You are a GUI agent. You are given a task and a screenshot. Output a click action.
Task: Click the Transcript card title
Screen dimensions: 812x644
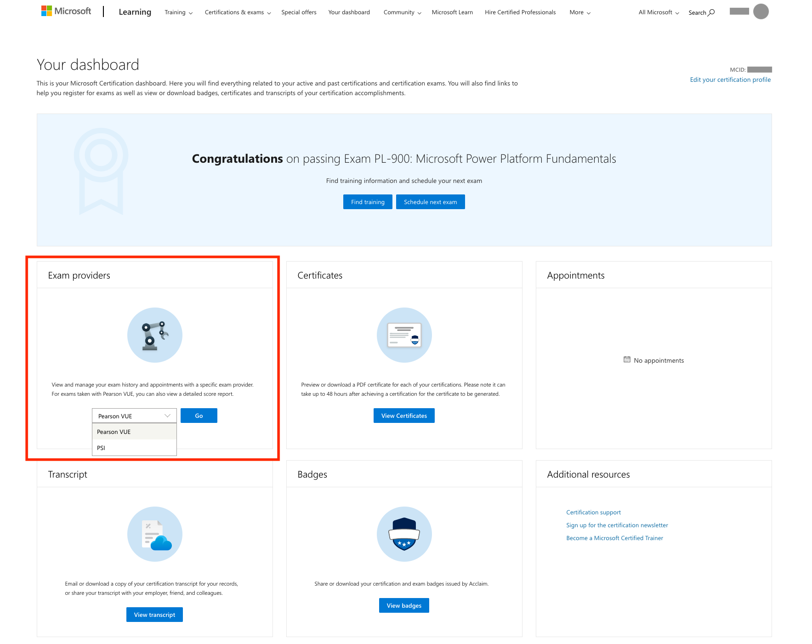point(68,474)
